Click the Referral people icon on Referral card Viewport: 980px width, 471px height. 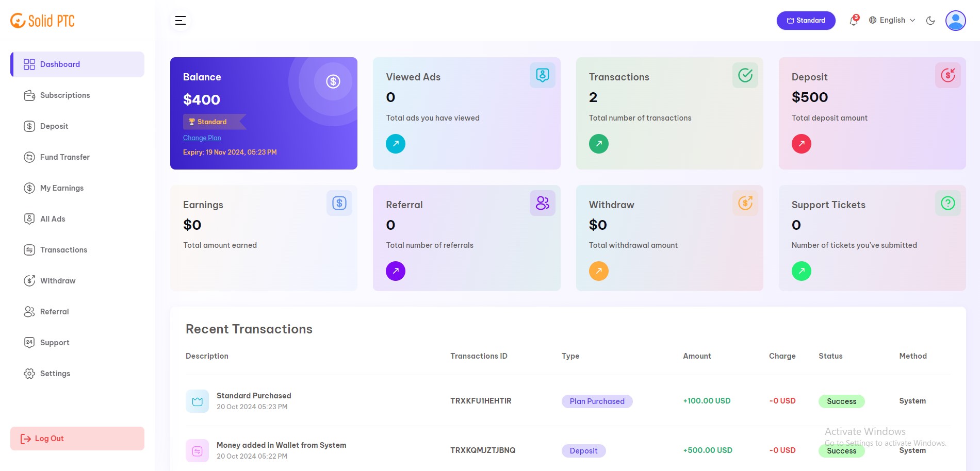[543, 203]
